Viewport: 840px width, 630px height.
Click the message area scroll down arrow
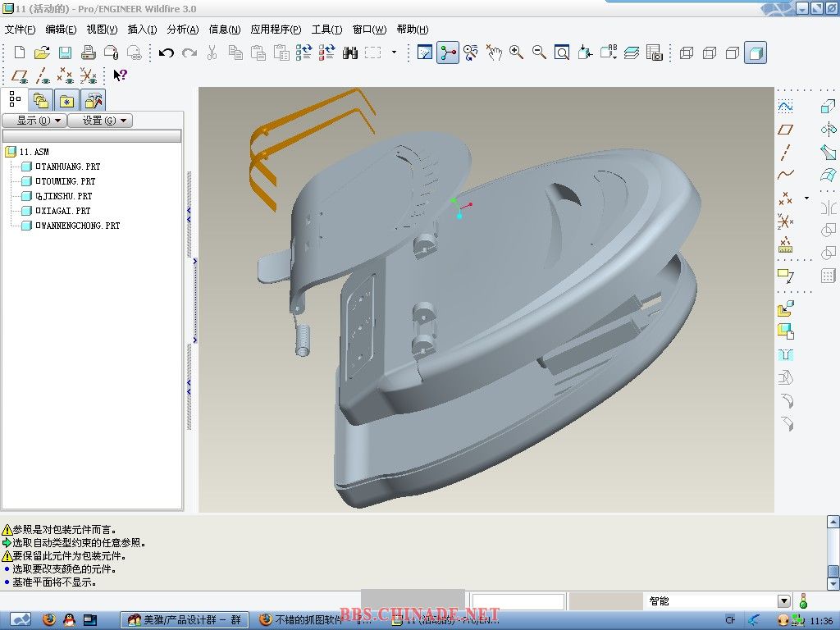pyautogui.click(x=833, y=583)
